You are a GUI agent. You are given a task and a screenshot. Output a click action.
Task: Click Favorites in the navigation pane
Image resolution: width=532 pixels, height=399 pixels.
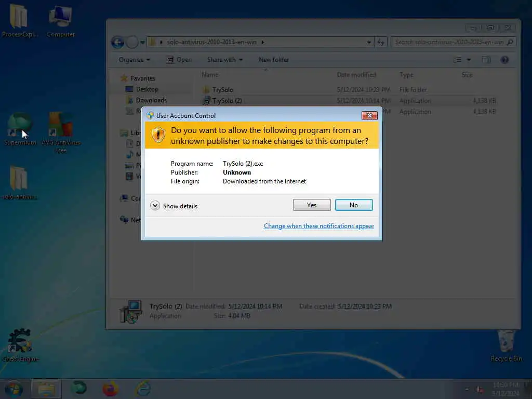coord(143,78)
